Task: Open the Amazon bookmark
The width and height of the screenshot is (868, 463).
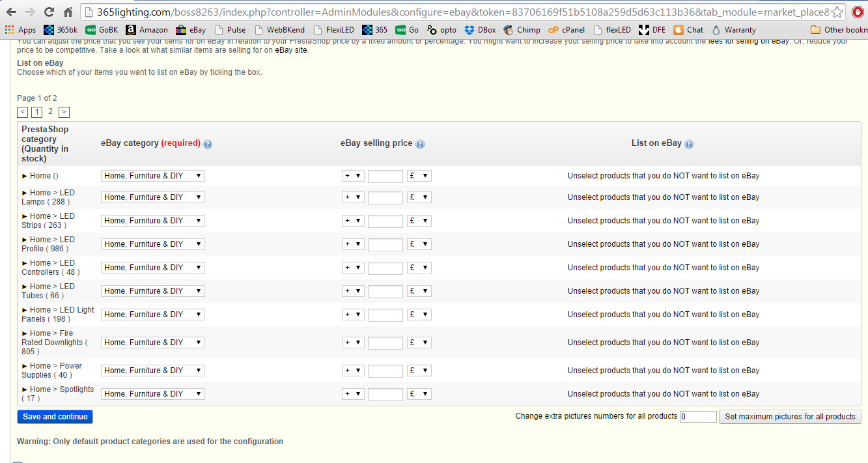Action: (x=147, y=29)
